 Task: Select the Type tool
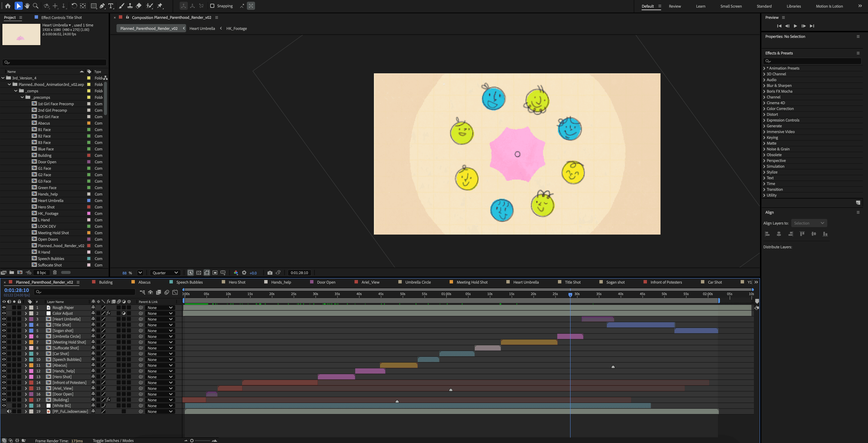point(111,6)
